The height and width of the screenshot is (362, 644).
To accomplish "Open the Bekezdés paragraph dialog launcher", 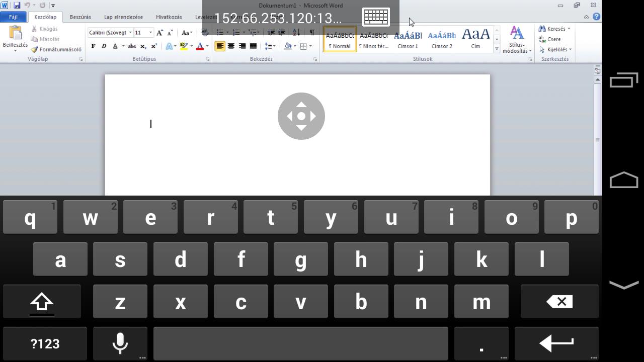I will pos(315,59).
